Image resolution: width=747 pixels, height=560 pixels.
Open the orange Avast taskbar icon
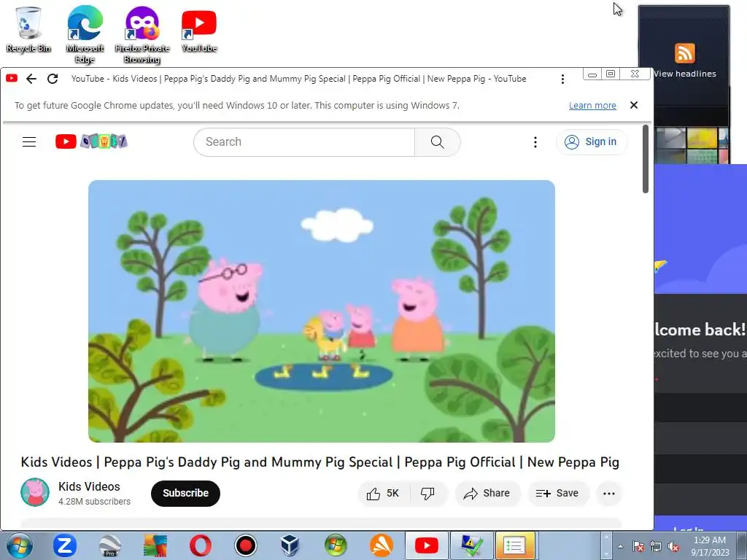pyautogui.click(x=381, y=545)
